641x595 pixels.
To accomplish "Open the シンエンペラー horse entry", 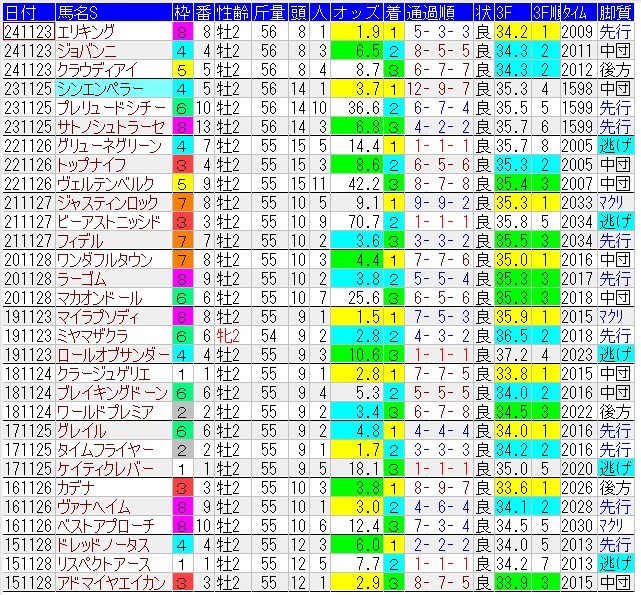I will pyautogui.click(x=100, y=89).
